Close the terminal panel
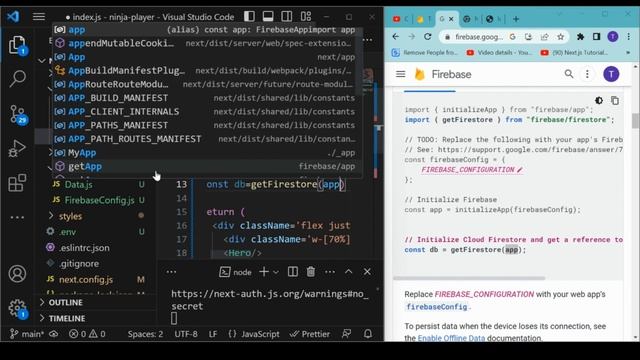This screenshot has height=360, width=640. 367,272
